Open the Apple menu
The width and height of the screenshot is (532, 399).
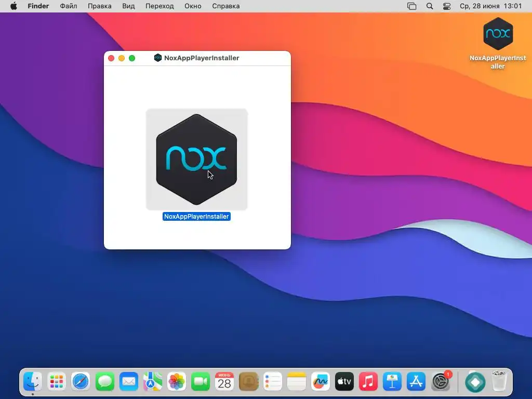(14, 6)
